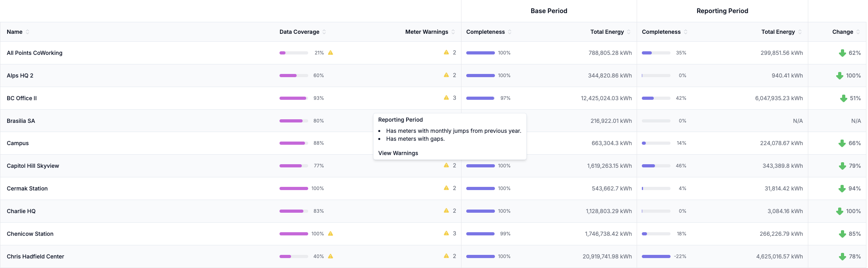Click warning icon beside All Points CoWorking data coverage
The height and width of the screenshot is (268, 868).
[x=330, y=52]
